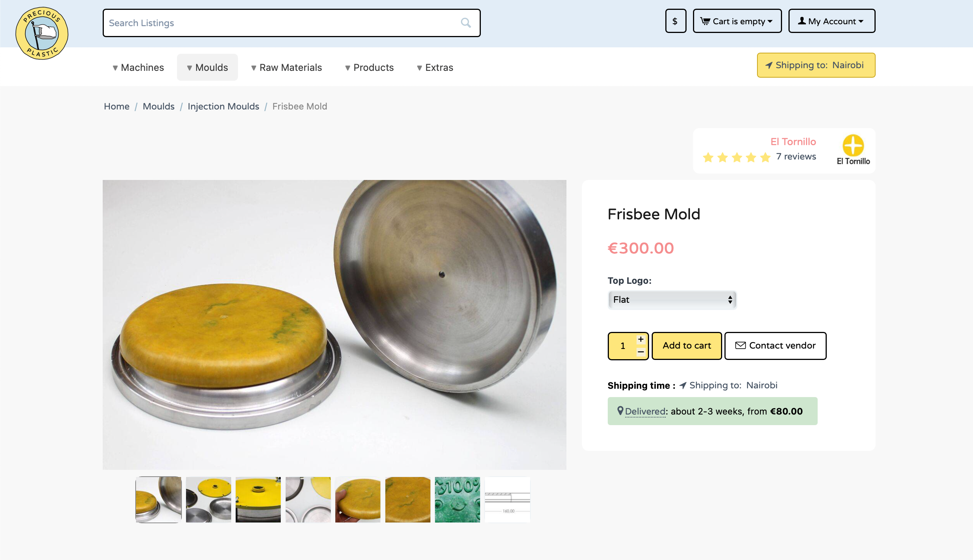The height and width of the screenshot is (560, 973).
Task: Open the Injection Moulds breadcrumb link
Action: click(223, 106)
